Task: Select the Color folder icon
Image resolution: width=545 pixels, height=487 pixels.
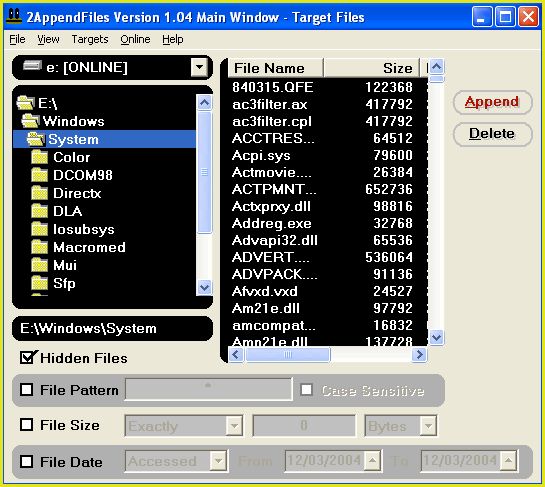Action: pyautogui.click(x=39, y=157)
